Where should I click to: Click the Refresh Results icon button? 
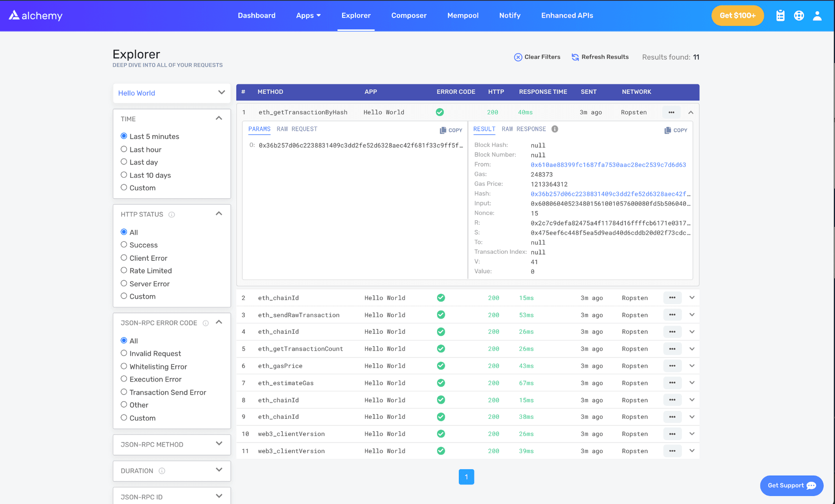tap(574, 57)
